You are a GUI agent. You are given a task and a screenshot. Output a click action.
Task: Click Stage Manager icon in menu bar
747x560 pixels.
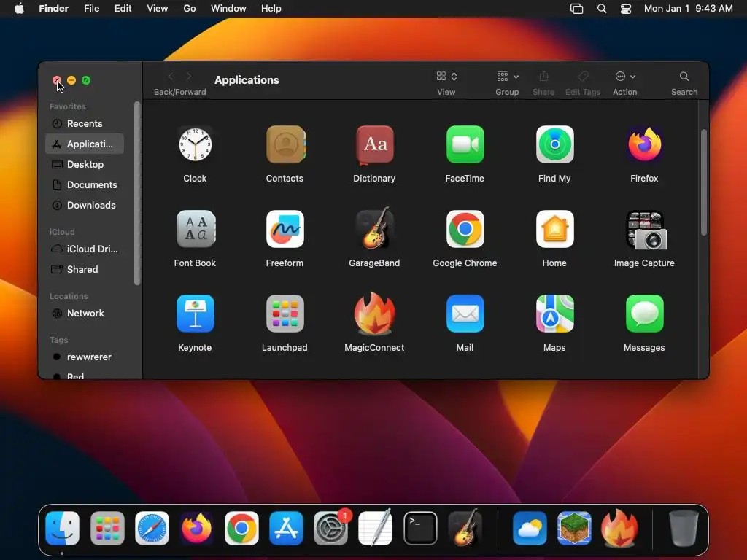[577, 9]
